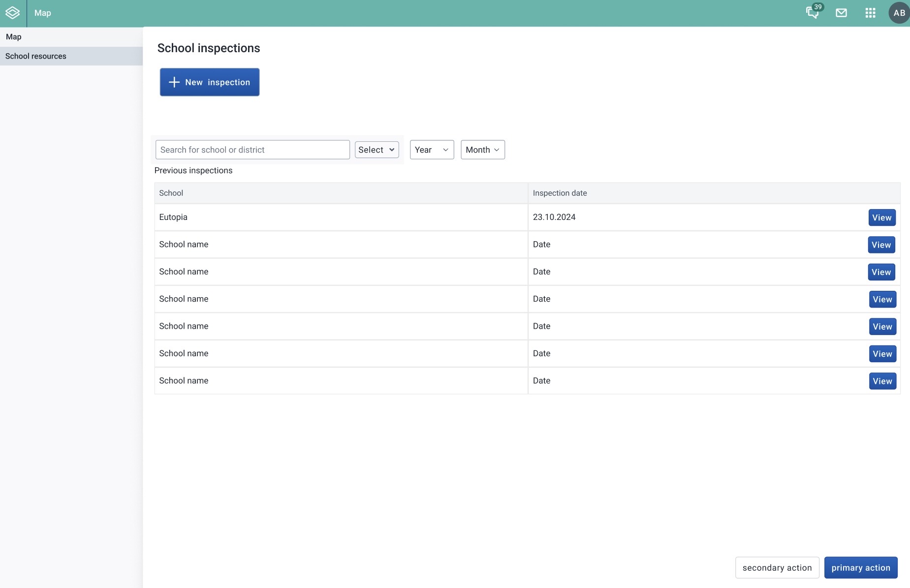Click the secondary action button

777,567
